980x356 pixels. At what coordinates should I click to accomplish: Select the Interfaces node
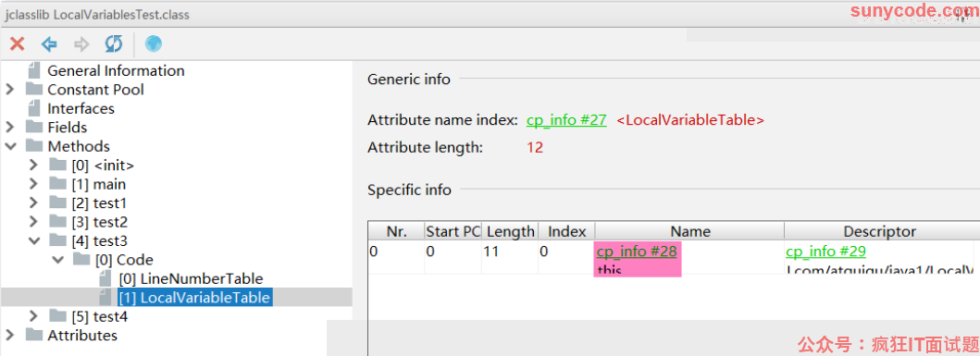[x=81, y=108]
